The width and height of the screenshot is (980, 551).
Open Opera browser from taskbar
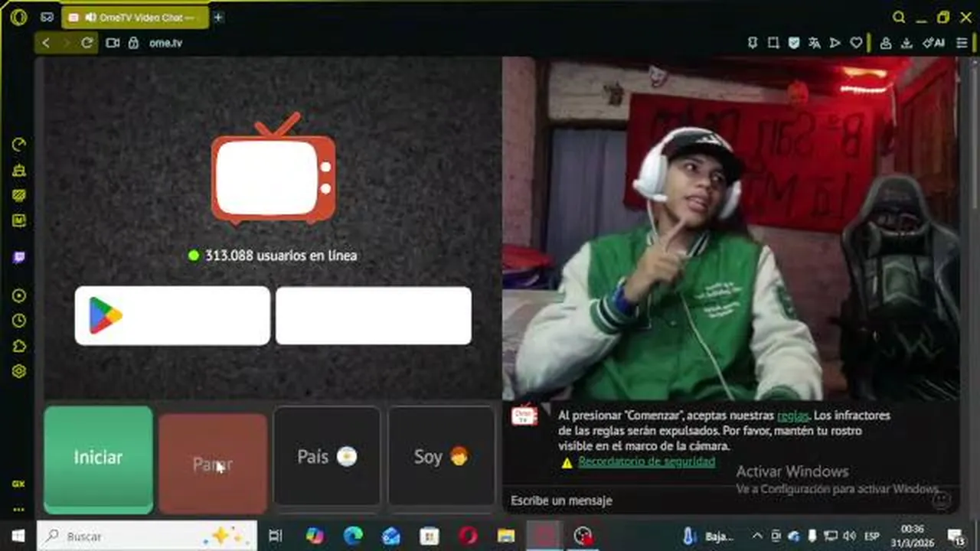coord(468,536)
